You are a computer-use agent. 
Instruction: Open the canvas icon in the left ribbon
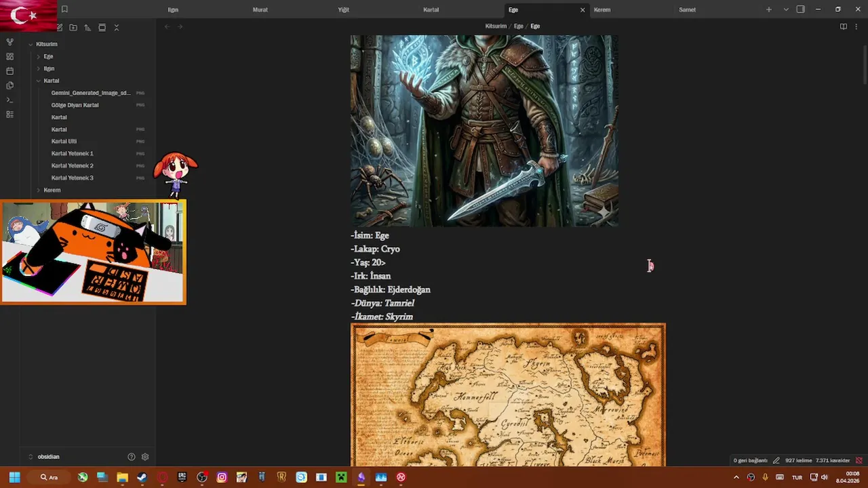[x=9, y=57]
